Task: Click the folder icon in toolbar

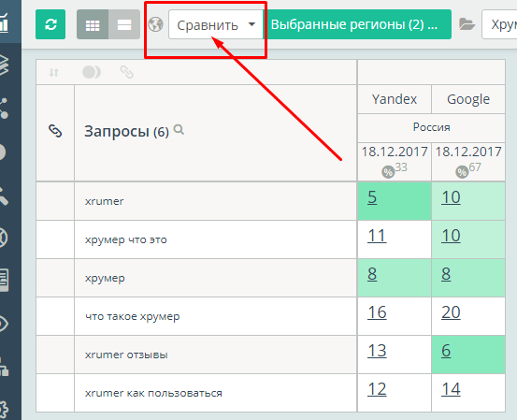Action: point(467,24)
